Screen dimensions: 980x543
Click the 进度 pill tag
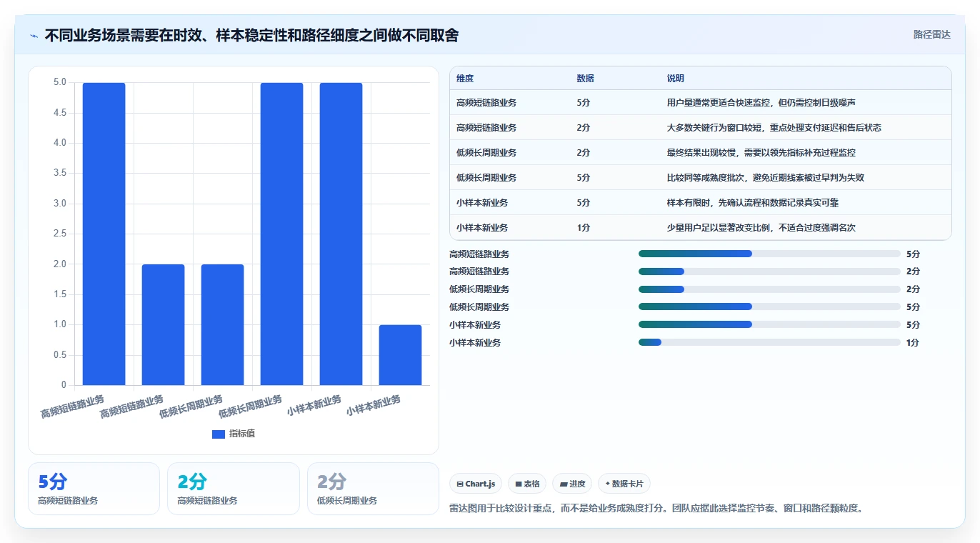point(572,484)
